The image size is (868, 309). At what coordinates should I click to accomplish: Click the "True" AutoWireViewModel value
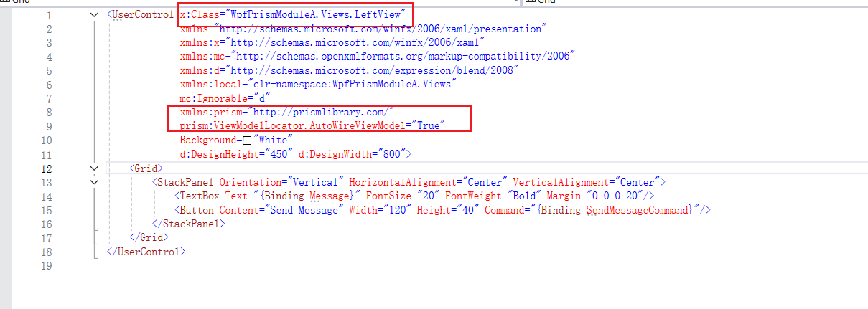(x=427, y=126)
